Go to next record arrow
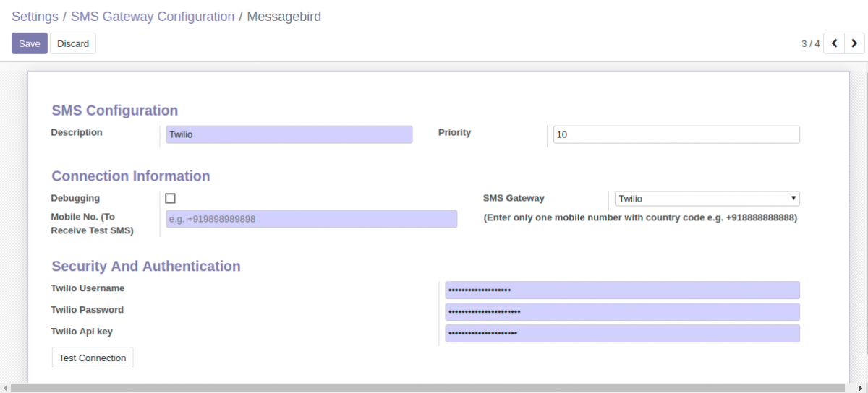The width and height of the screenshot is (868, 393). (854, 43)
